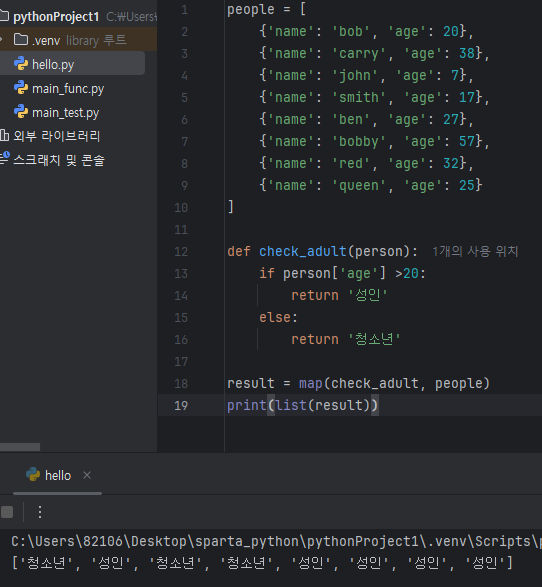Click the Python icon on hello run tab

(x=33, y=474)
